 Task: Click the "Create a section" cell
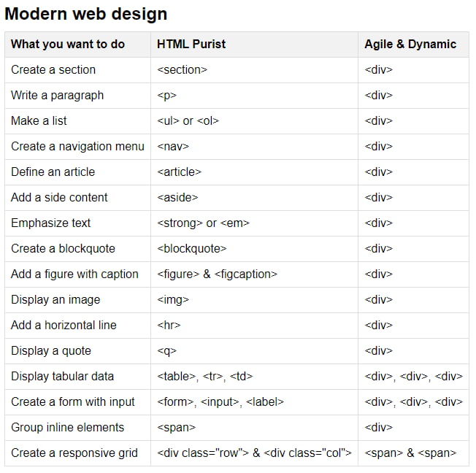[53, 69]
